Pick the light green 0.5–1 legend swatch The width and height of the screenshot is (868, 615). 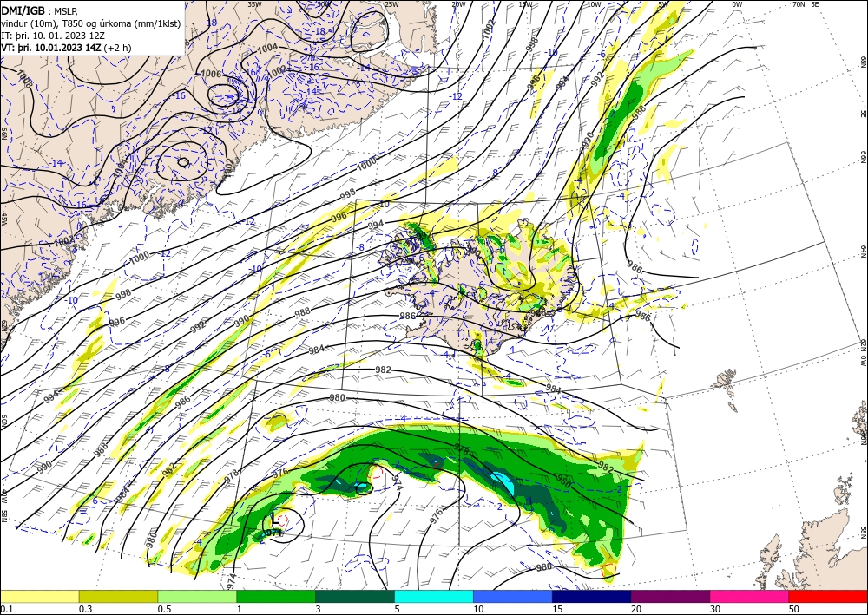click(197, 596)
